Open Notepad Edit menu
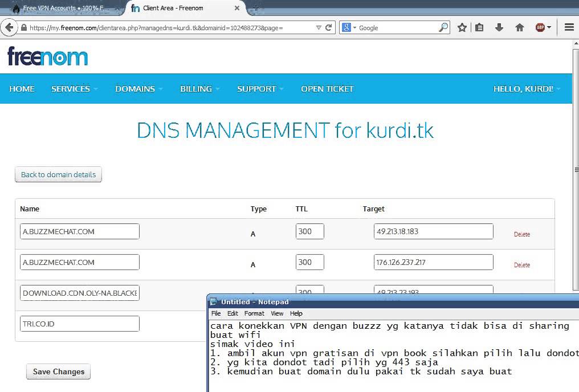579x392 pixels. 233,313
